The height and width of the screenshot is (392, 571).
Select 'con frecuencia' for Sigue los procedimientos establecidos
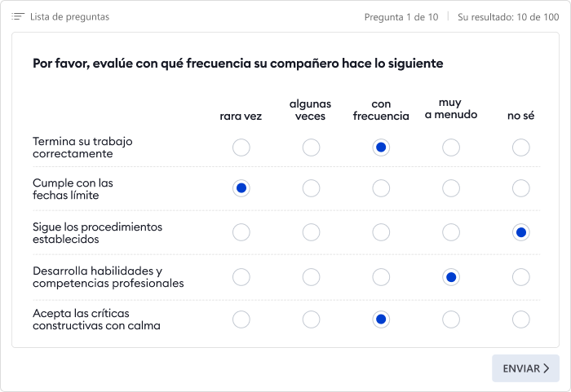[381, 232]
